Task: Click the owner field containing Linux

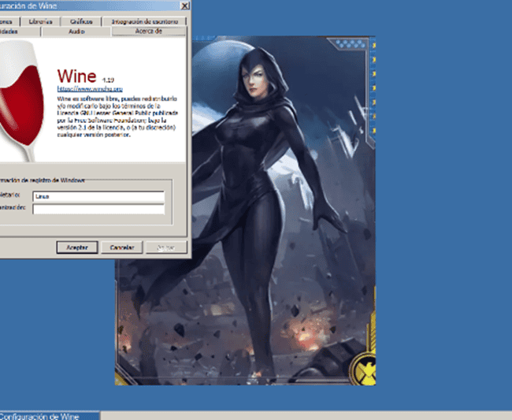Action: click(x=98, y=196)
